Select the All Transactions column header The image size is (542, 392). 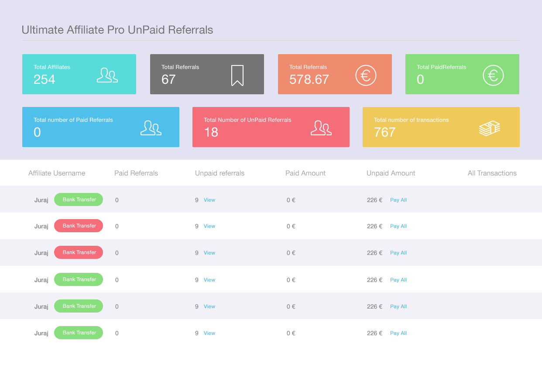point(492,173)
